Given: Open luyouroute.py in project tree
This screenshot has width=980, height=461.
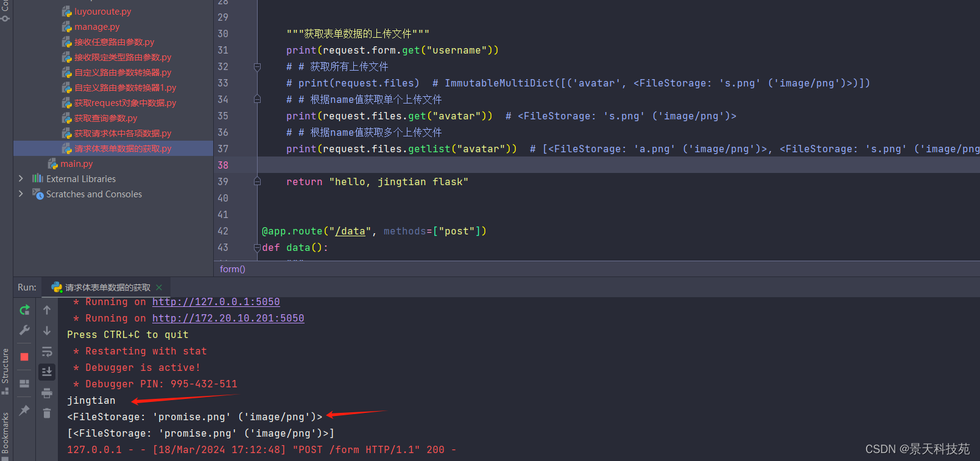Looking at the screenshot, I should [102, 12].
